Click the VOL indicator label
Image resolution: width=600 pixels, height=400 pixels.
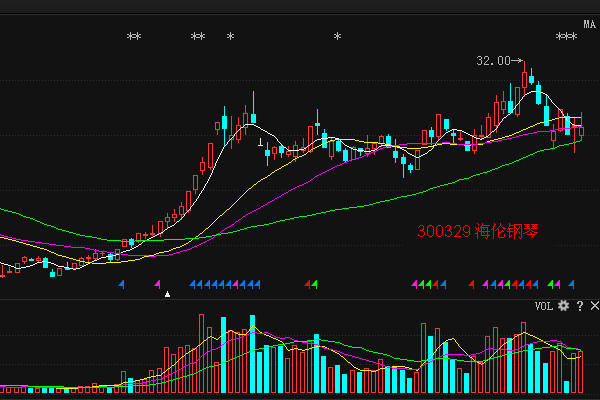[x=543, y=306]
